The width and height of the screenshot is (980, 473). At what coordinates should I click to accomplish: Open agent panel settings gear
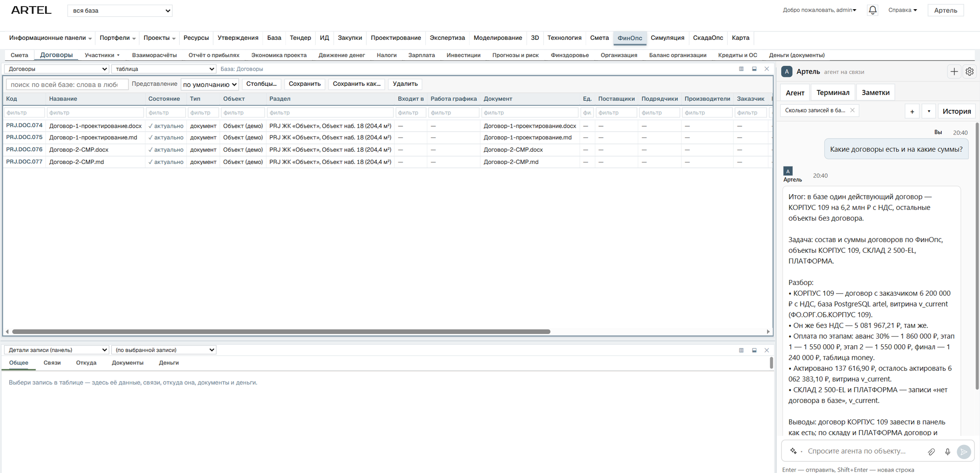(x=969, y=72)
